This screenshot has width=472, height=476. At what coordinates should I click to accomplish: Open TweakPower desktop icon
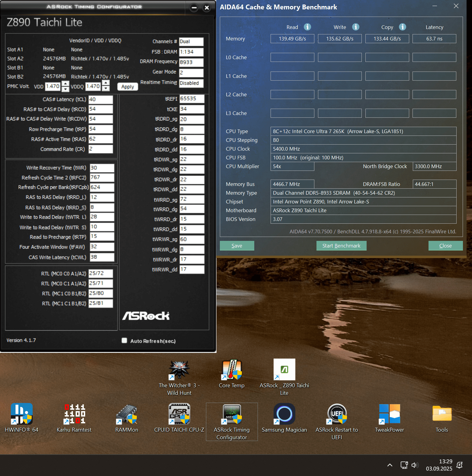(390, 418)
